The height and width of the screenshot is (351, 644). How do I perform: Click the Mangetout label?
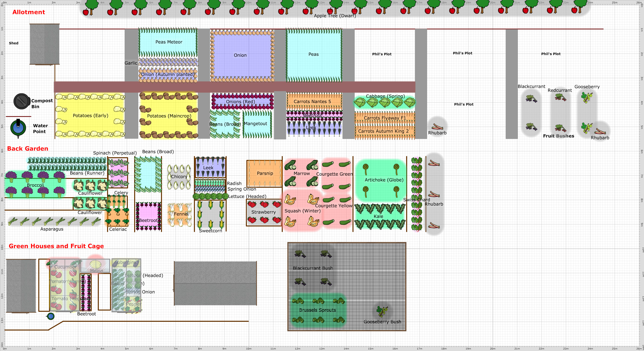point(255,124)
